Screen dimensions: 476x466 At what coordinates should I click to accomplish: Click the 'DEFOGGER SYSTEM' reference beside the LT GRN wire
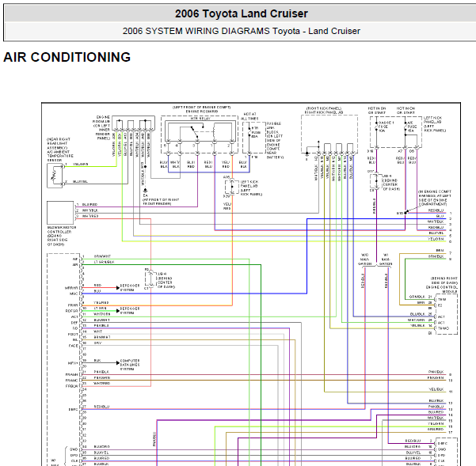(130, 310)
